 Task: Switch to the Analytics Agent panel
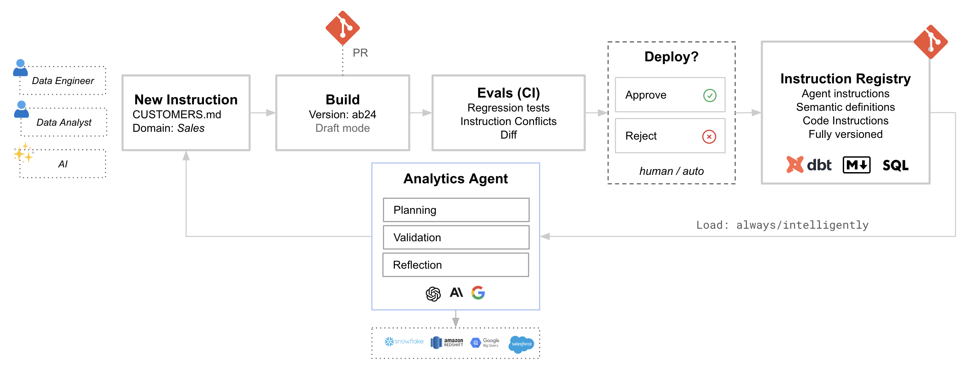[455, 178]
